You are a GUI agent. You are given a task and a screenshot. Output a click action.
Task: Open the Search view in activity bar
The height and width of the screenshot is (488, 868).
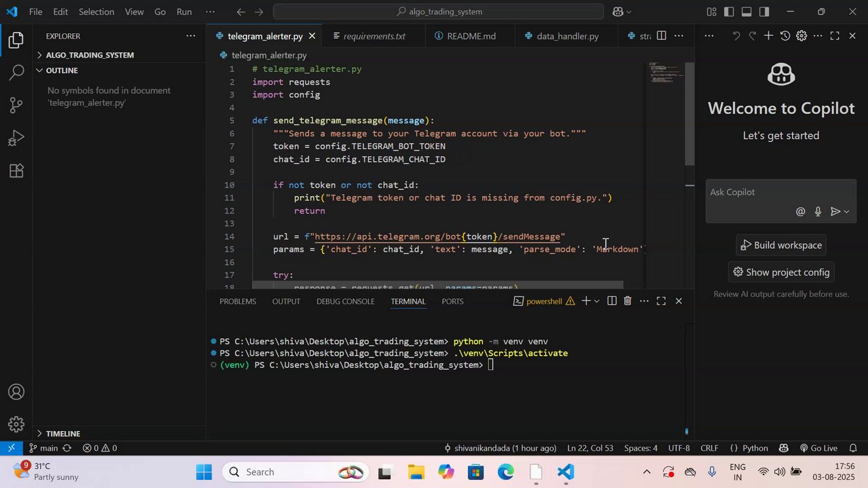click(16, 73)
